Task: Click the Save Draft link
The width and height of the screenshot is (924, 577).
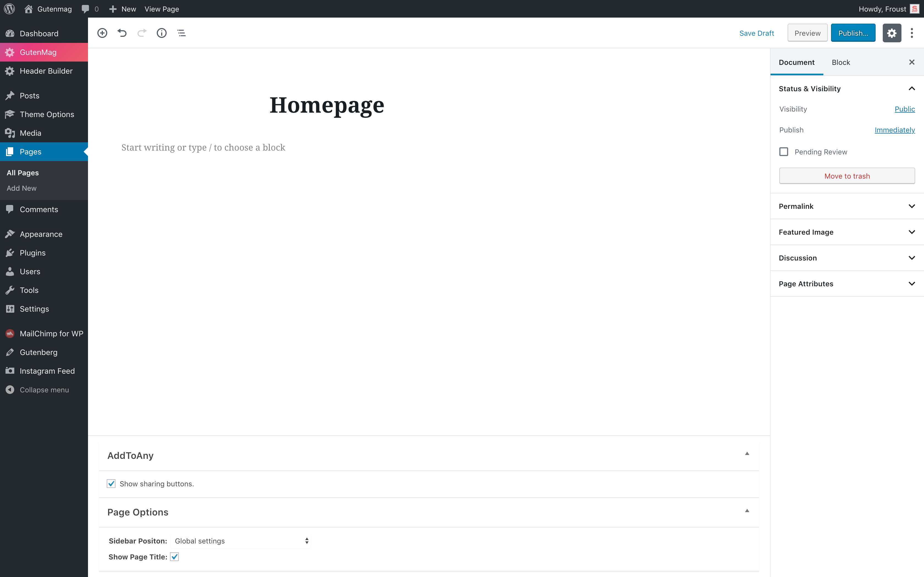Action: (756, 33)
